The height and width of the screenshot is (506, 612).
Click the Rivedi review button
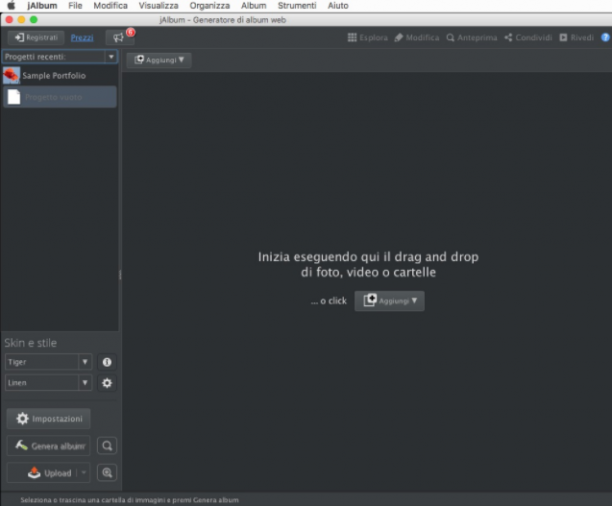point(576,37)
